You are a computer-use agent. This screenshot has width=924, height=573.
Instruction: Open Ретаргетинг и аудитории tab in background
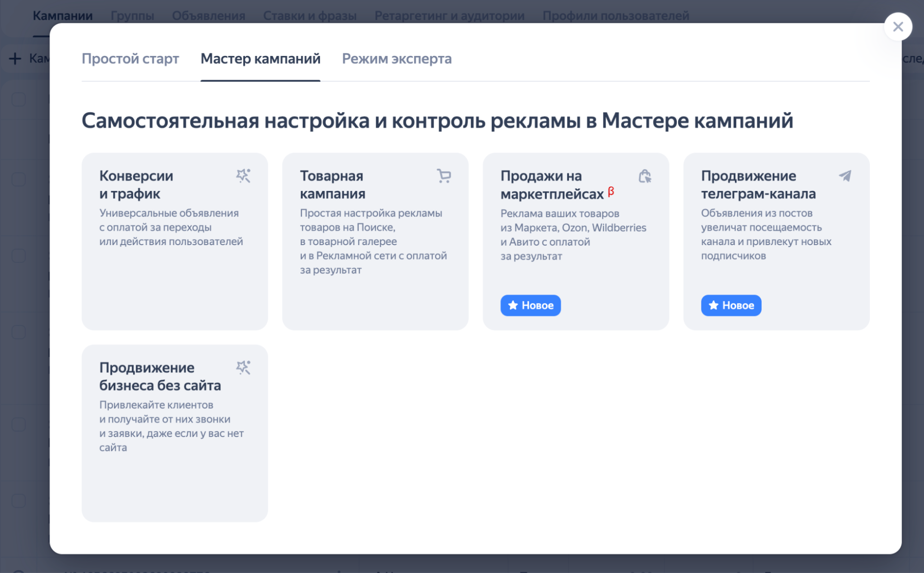(x=449, y=15)
